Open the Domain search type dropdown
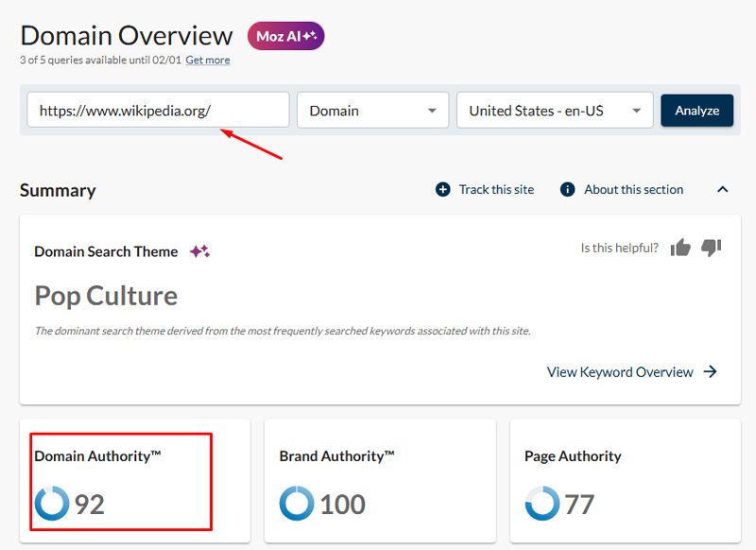Viewport: 756px width, 550px height. [372, 110]
